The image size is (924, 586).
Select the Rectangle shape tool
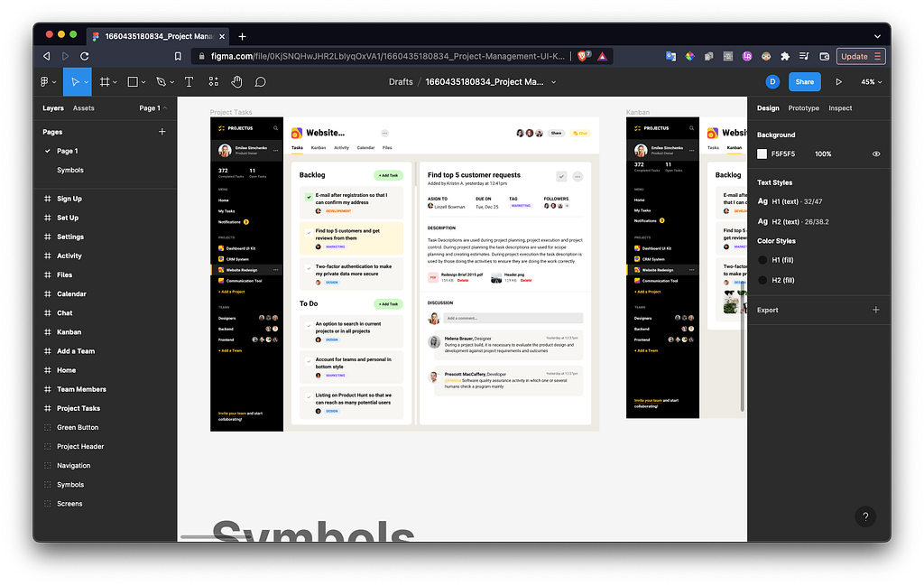click(133, 82)
